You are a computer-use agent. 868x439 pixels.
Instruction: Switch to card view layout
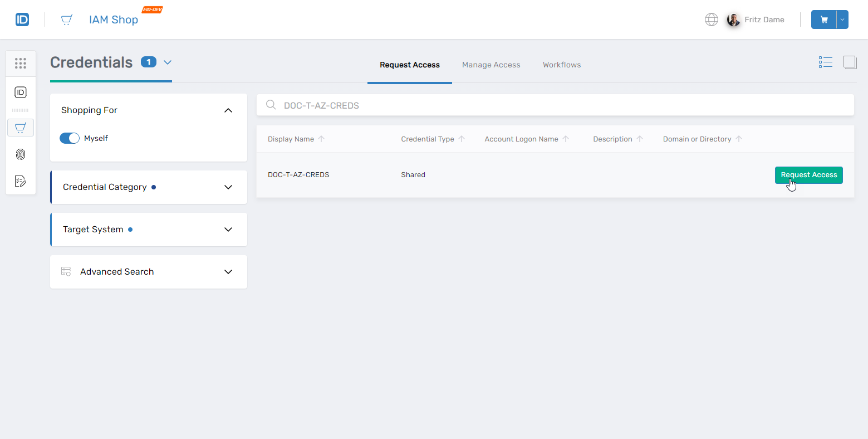[x=850, y=62]
